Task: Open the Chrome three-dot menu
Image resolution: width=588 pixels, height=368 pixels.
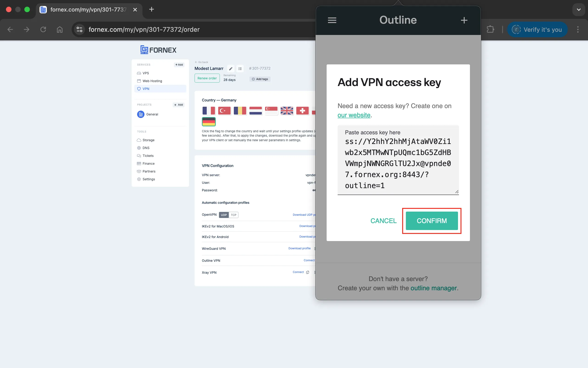Action: tap(578, 29)
